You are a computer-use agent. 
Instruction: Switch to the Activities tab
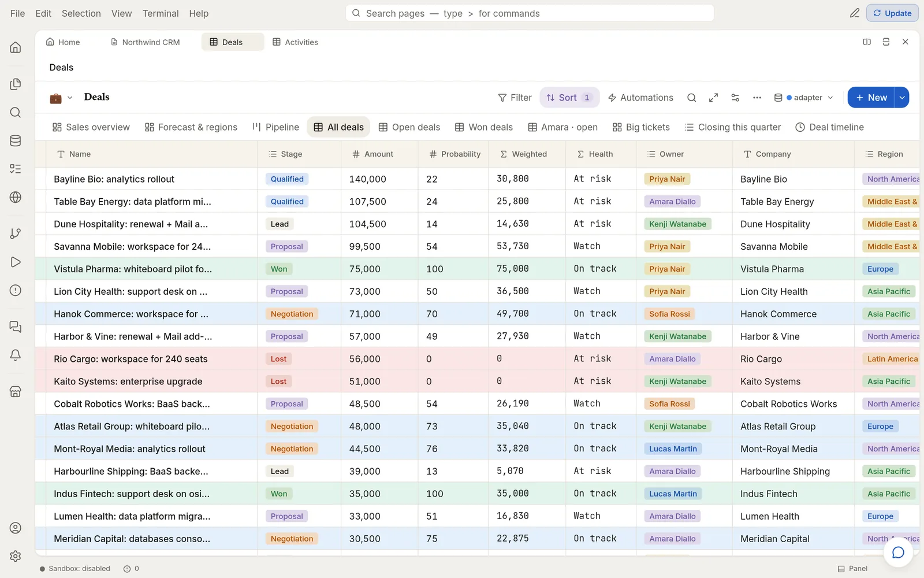tap(295, 42)
